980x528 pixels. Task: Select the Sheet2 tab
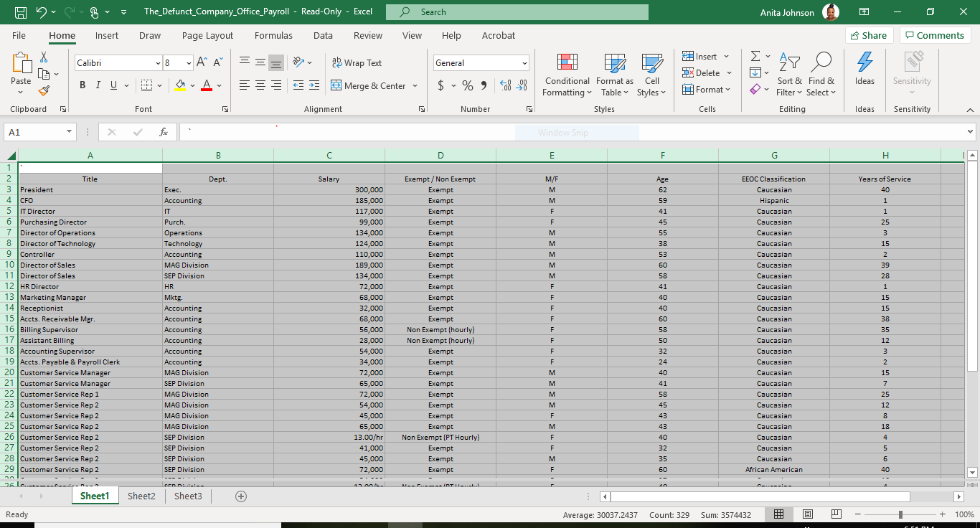(x=141, y=496)
